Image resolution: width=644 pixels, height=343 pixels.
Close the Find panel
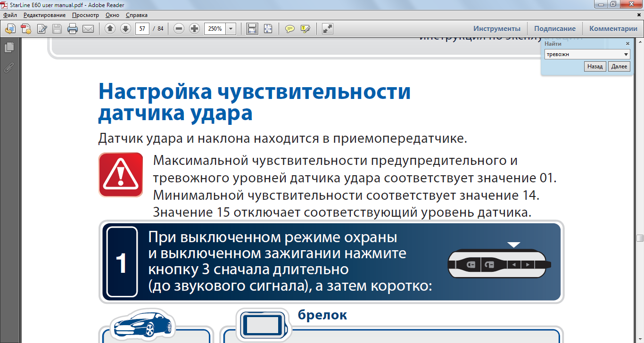pyautogui.click(x=627, y=43)
